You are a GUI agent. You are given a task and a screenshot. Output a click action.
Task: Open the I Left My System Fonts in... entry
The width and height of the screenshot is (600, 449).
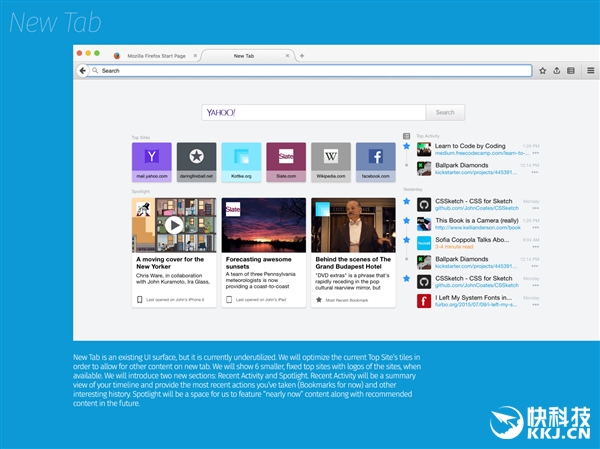[x=473, y=297]
